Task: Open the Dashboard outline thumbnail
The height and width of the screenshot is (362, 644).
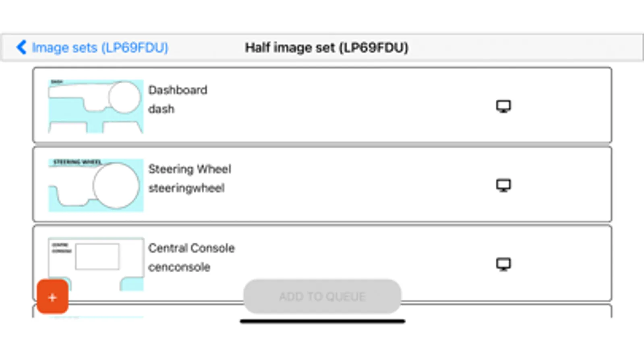Action: pos(96,106)
